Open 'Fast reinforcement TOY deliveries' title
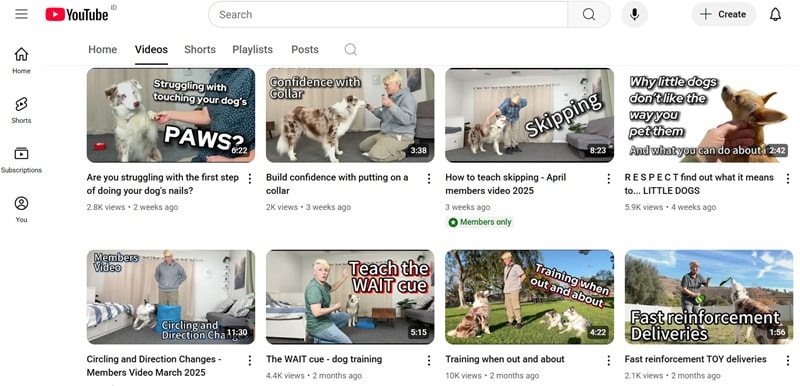Image resolution: width=800 pixels, height=386 pixels. click(x=695, y=359)
